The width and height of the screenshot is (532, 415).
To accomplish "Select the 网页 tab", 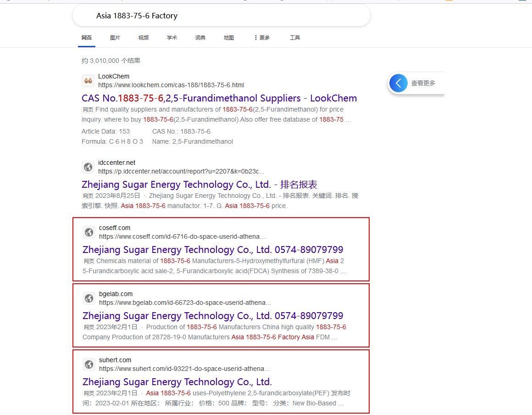I will [x=87, y=38].
